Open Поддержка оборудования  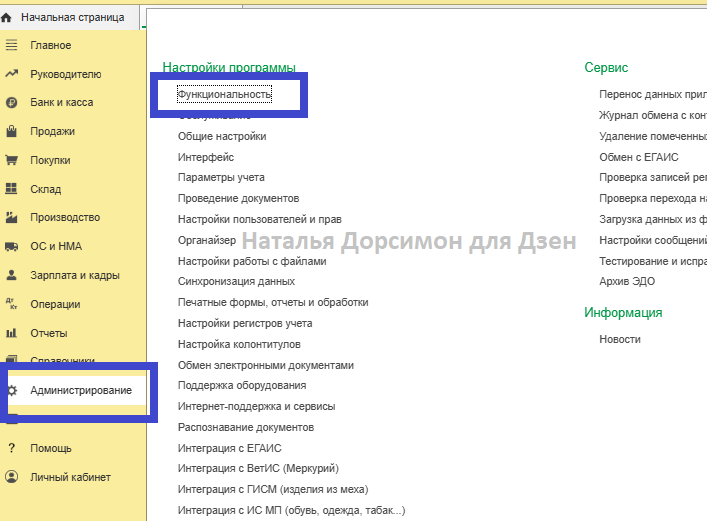click(x=242, y=386)
